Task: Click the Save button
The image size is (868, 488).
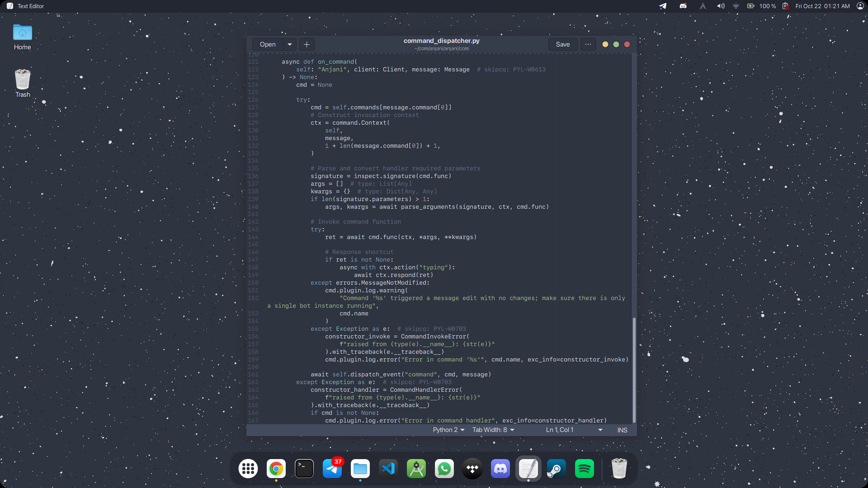Action: coord(562,44)
